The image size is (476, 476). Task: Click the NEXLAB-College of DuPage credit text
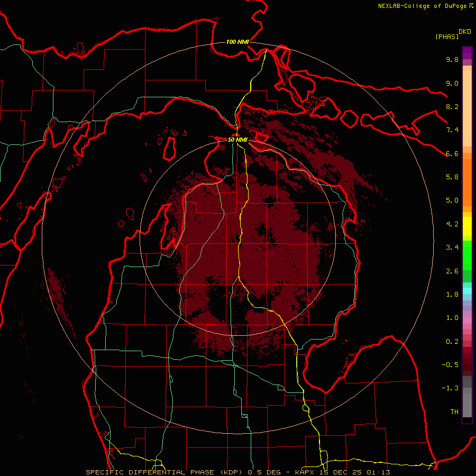click(423, 6)
